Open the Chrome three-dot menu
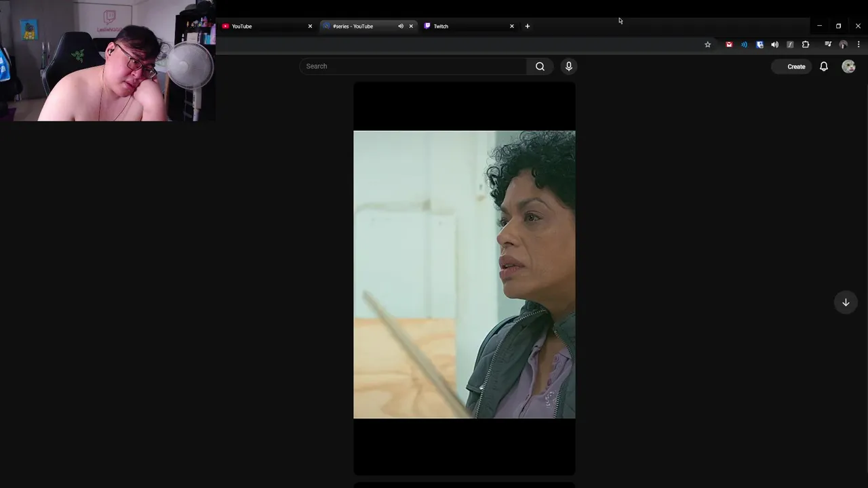 tap(859, 45)
